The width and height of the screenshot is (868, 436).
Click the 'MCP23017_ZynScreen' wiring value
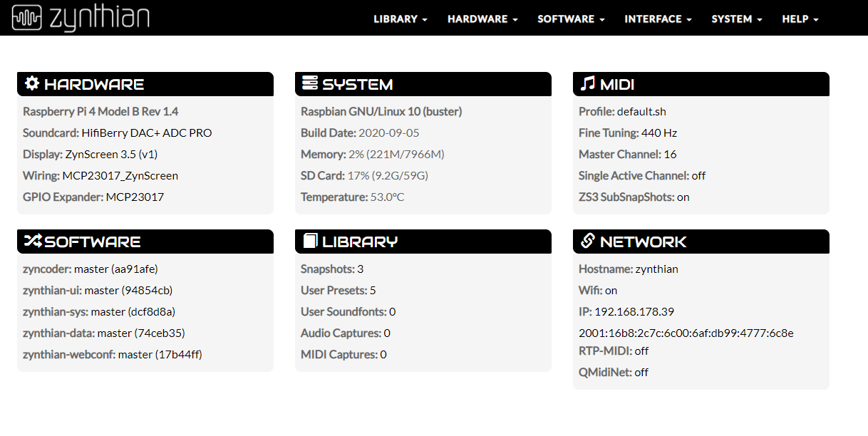pyautogui.click(x=120, y=175)
